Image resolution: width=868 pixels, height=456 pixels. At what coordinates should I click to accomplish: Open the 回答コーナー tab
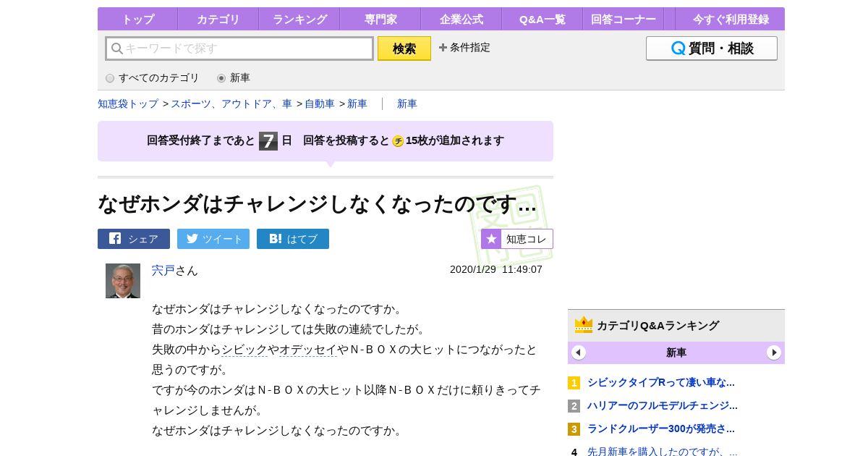coord(624,19)
